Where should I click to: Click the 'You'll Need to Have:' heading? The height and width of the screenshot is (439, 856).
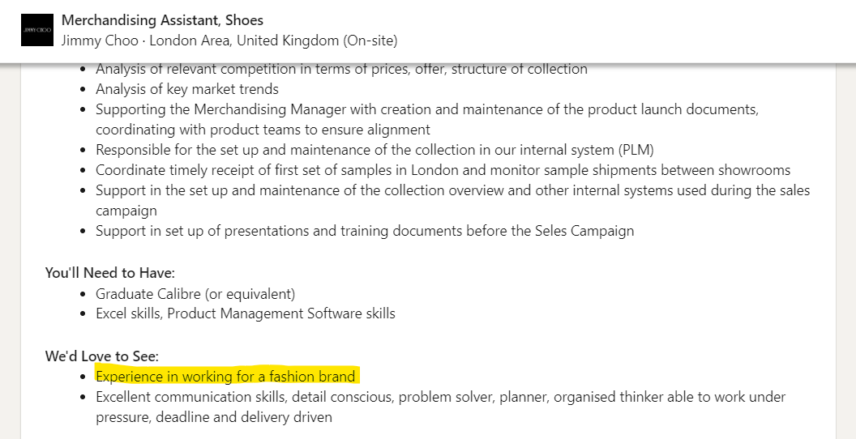(x=110, y=272)
